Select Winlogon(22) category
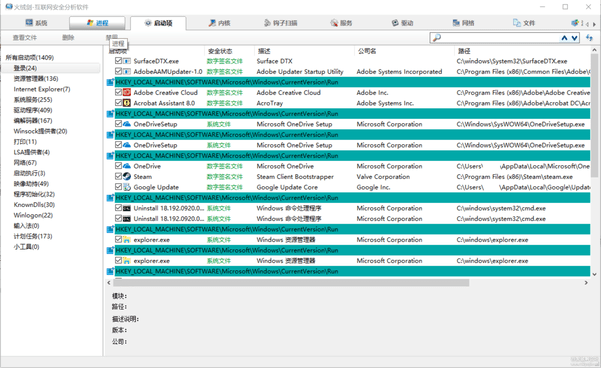The image size is (601, 368). click(x=33, y=215)
